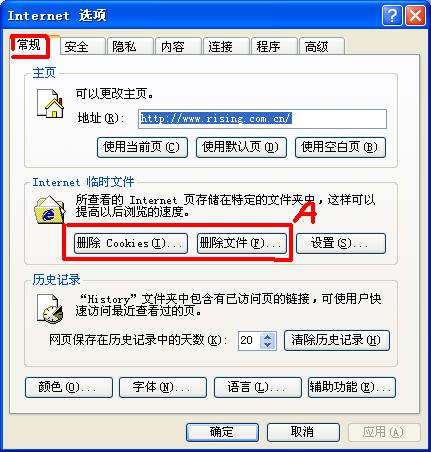Click the temporary files folder icon

(50, 210)
